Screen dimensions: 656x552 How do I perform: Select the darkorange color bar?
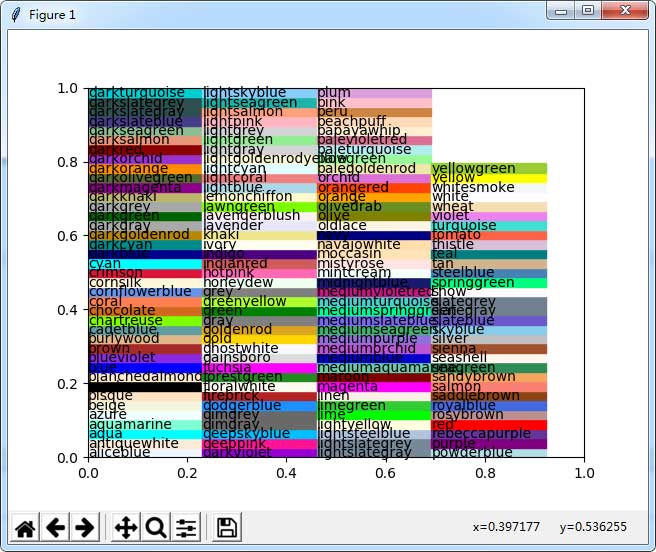(145, 169)
